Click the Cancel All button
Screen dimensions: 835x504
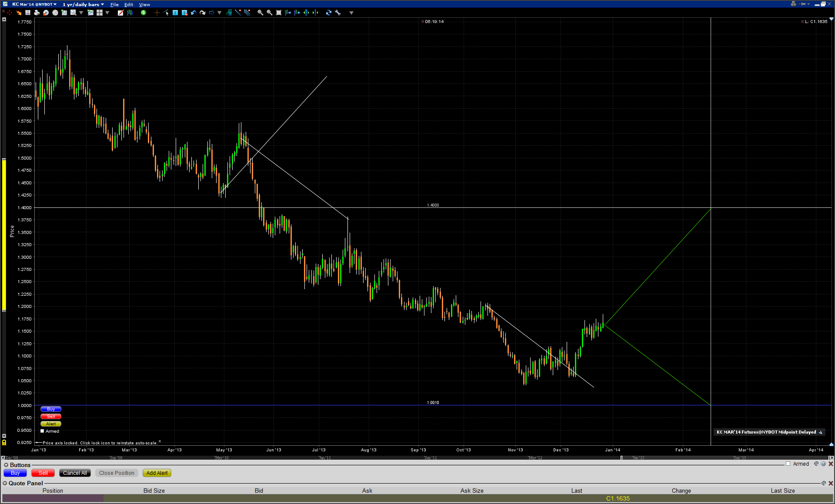[x=75, y=473]
